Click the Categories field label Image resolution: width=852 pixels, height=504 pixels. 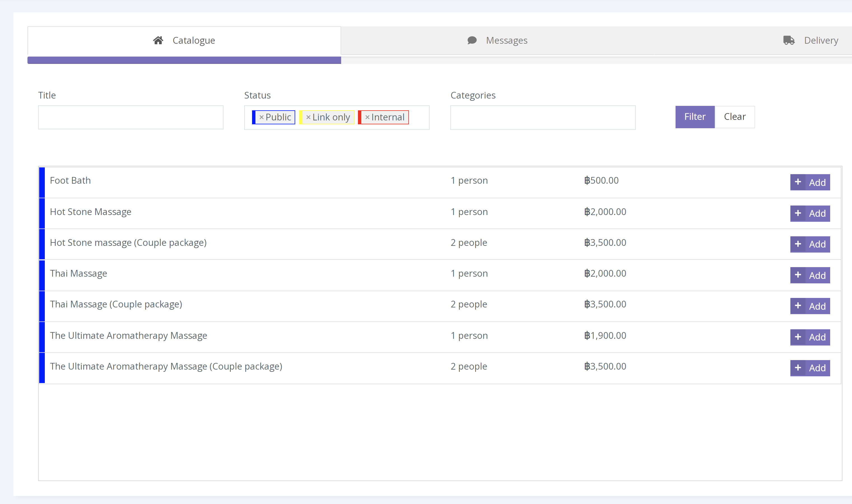coord(473,95)
